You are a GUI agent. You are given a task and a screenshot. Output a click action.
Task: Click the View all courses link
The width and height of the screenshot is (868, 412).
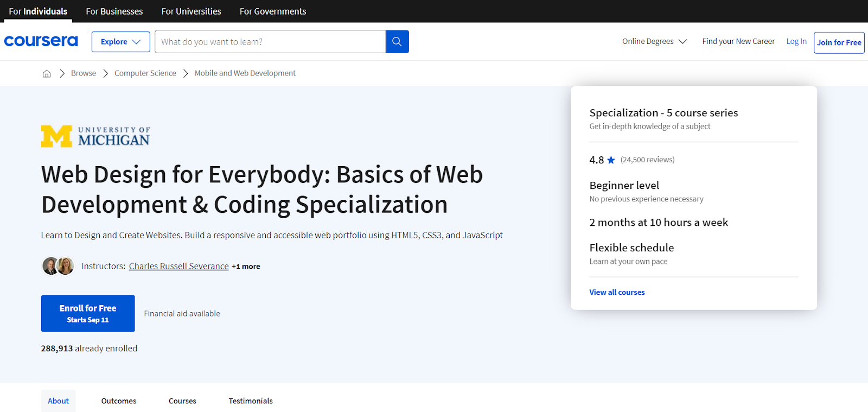pyautogui.click(x=617, y=292)
